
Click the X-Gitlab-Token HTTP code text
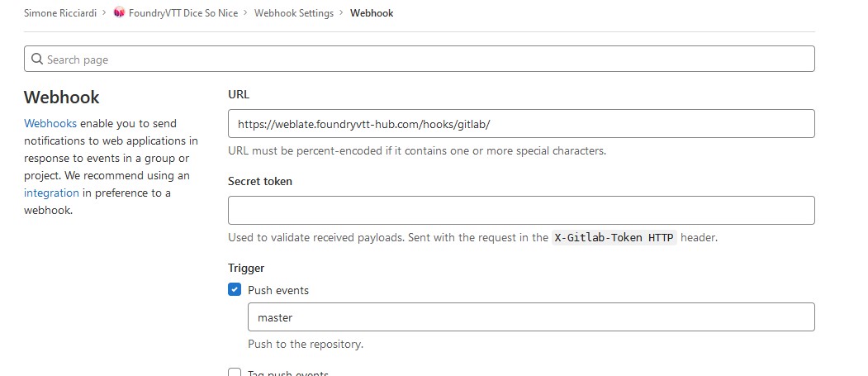[614, 238]
